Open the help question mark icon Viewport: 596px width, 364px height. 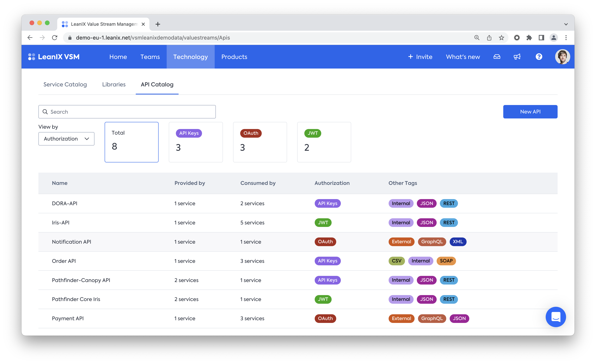click(x=539, y=57)
